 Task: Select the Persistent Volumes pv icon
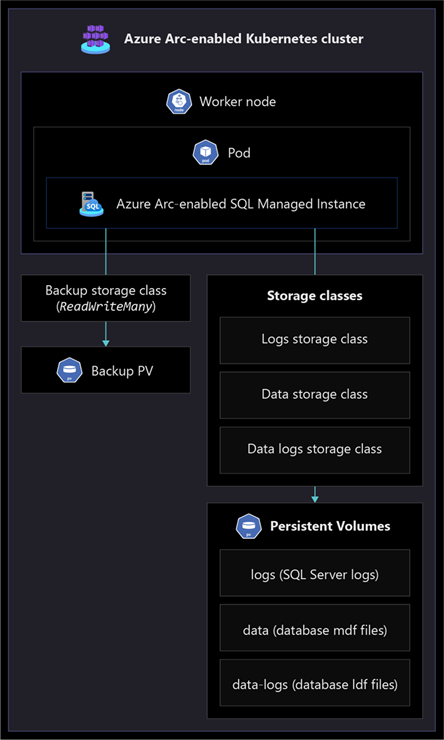tap(249, 526)
